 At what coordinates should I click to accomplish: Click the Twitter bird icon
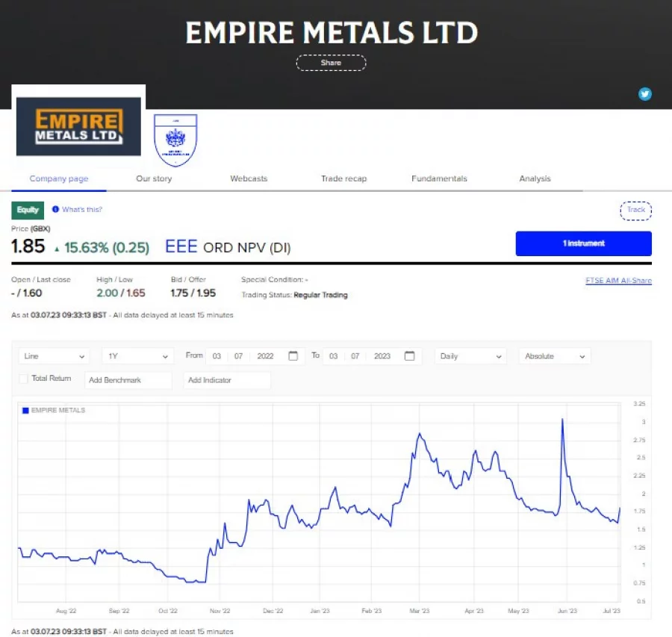pos(644,94)
